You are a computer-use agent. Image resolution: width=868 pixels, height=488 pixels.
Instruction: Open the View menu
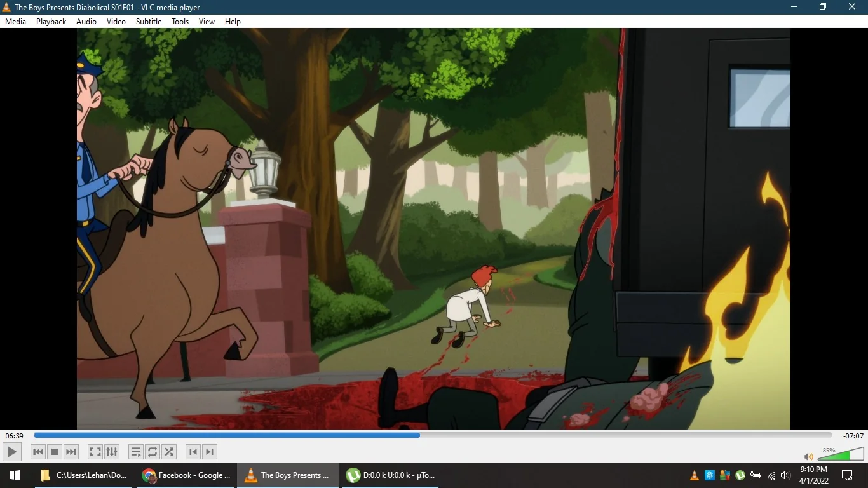coord(207,22)
